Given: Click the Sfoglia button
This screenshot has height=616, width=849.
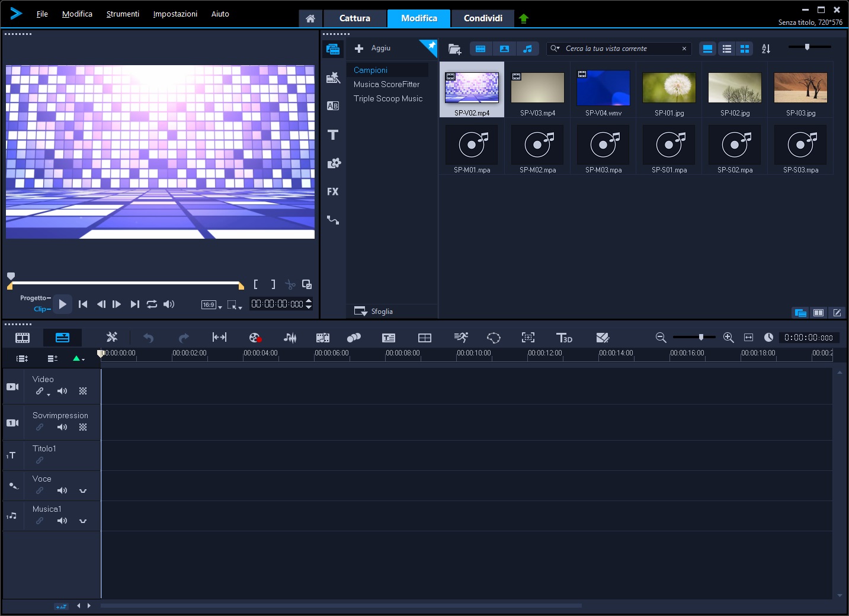Looking at the screenshot, I should pos(374,312).
